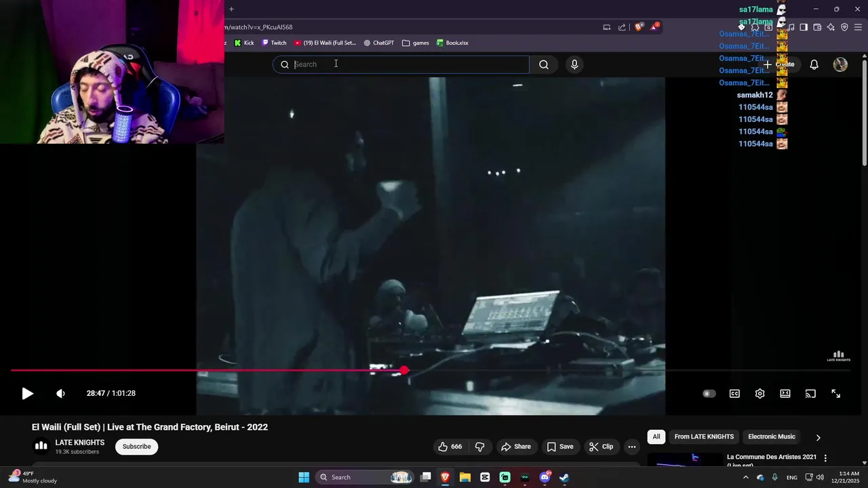
Task: Show hidden system tray icons
Action: pos(746,477)
